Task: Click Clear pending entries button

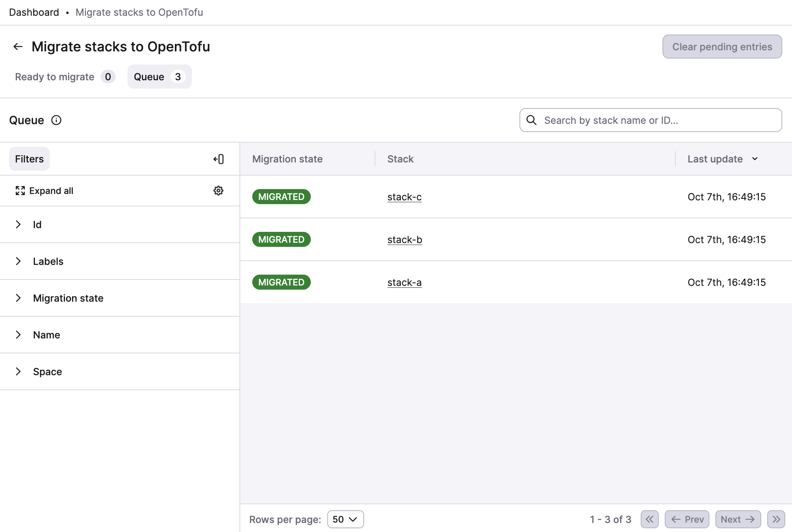Action: point(722,47)
